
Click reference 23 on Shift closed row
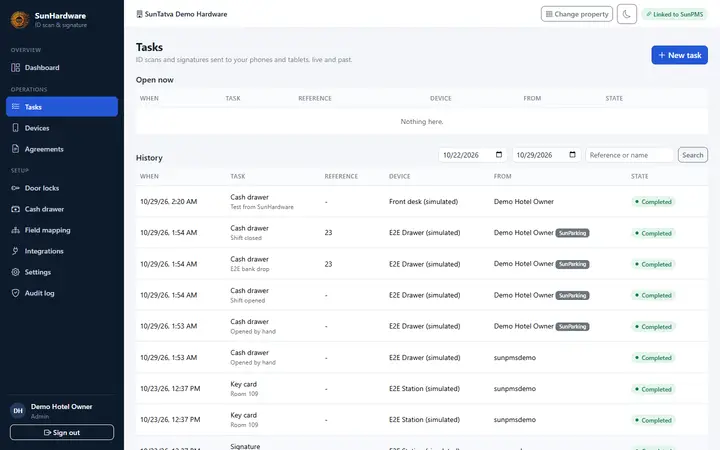point(328,233)
